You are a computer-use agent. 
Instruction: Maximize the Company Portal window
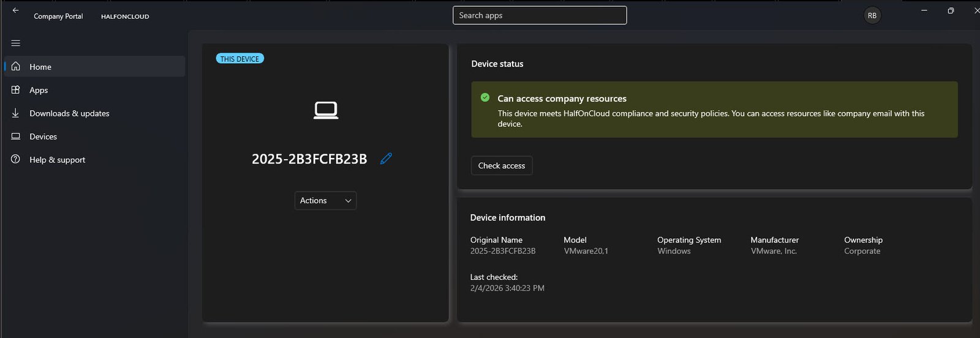point(951,10)
